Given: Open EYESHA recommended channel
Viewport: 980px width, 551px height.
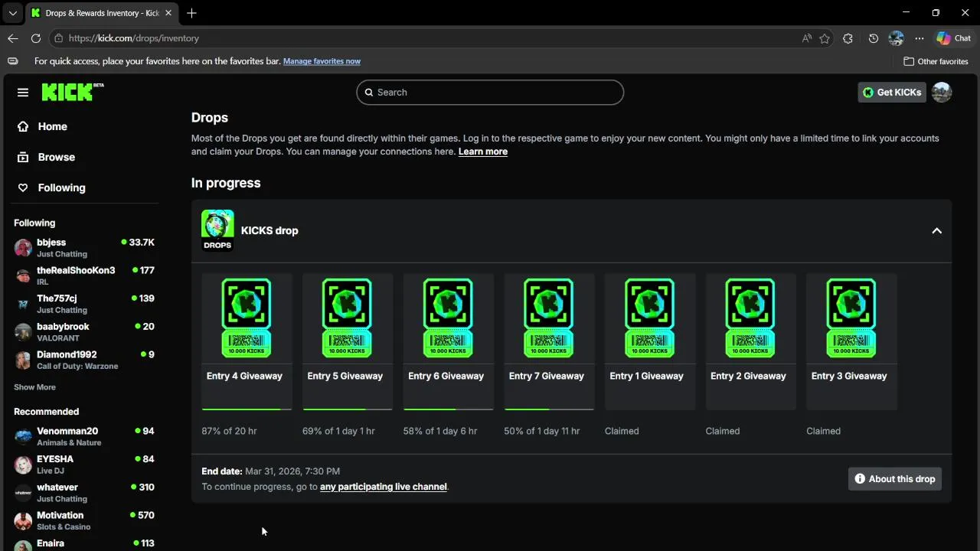Looking at the screenshot, I should 84,465.
